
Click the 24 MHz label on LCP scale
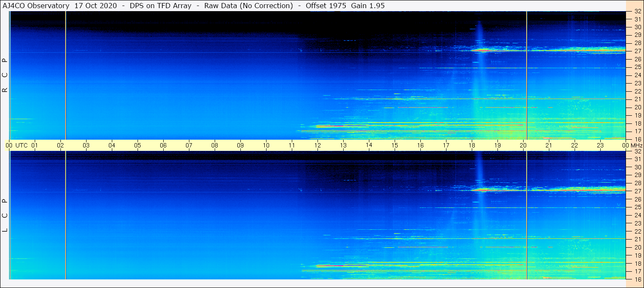[x=637, y=215]
